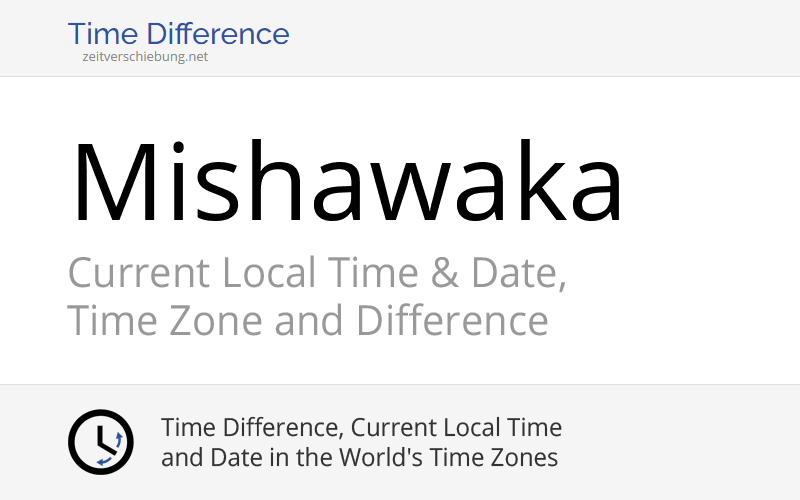Viewport: 800px width, 500px height.
Task: Select the large "Mishawaka" city heading
Action: tap(346, 184)
